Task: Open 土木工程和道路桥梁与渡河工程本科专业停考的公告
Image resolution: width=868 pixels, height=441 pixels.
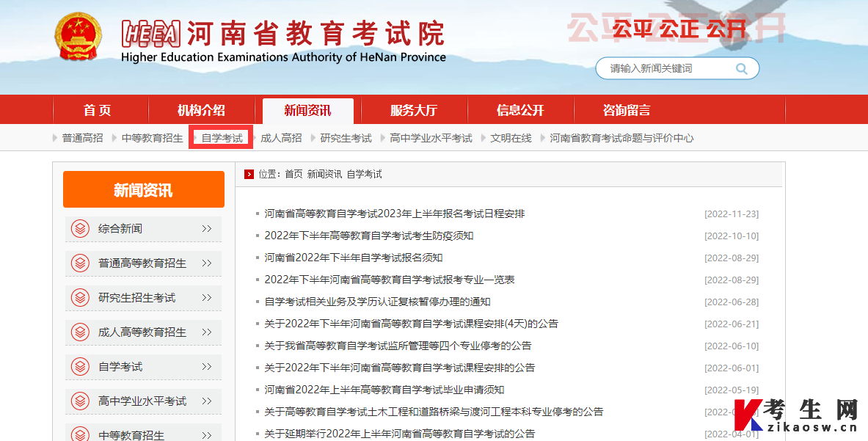Action: [434, 412]
